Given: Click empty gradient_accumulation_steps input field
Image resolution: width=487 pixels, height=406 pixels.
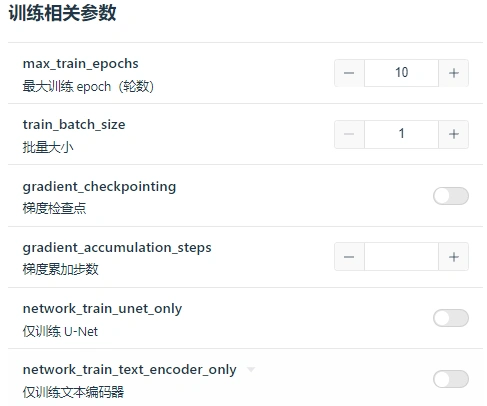Looking at the screenshot, I should coord(401,257).
